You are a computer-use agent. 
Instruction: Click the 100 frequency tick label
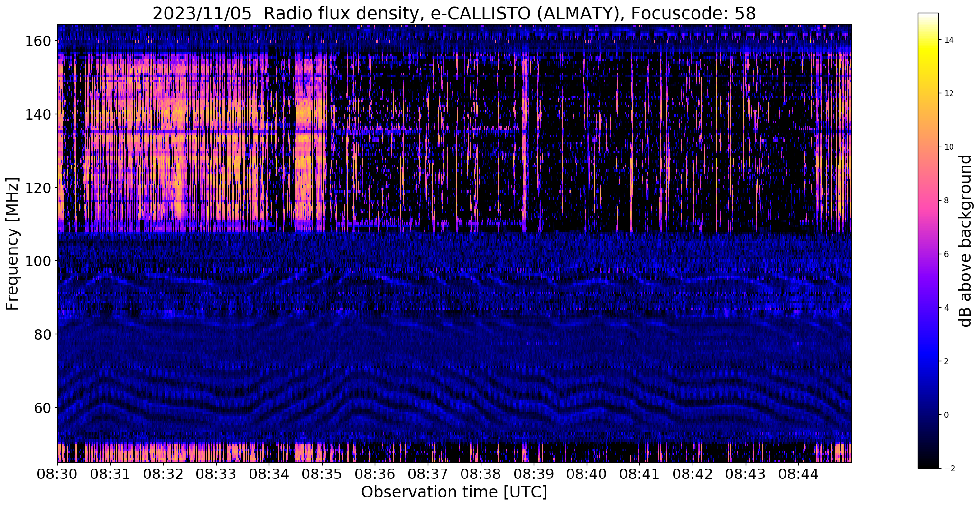pyautogui.click(x=37, y=261)
